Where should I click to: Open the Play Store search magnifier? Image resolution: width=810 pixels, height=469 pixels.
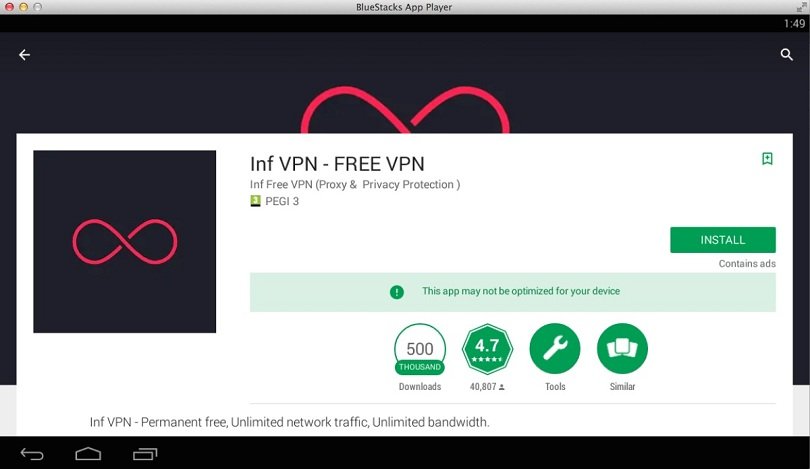[x=786, y=55]
